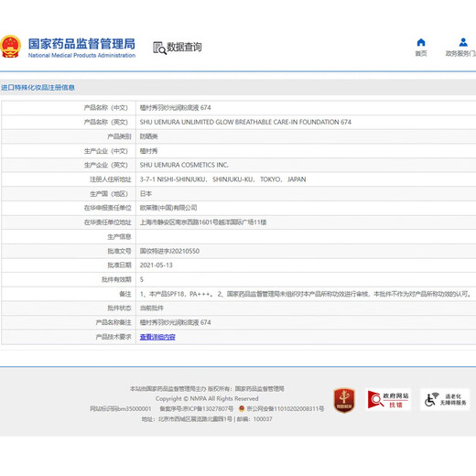
Task: Click the 数据查询 heading text
Action: pyautogui.click(x=184, y=47)
